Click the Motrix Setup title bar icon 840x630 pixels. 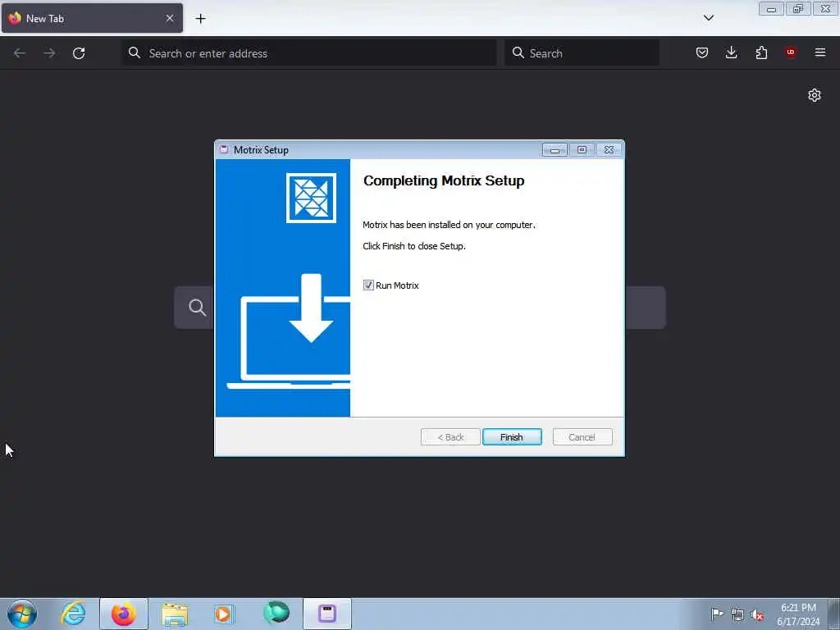(224, 150)
